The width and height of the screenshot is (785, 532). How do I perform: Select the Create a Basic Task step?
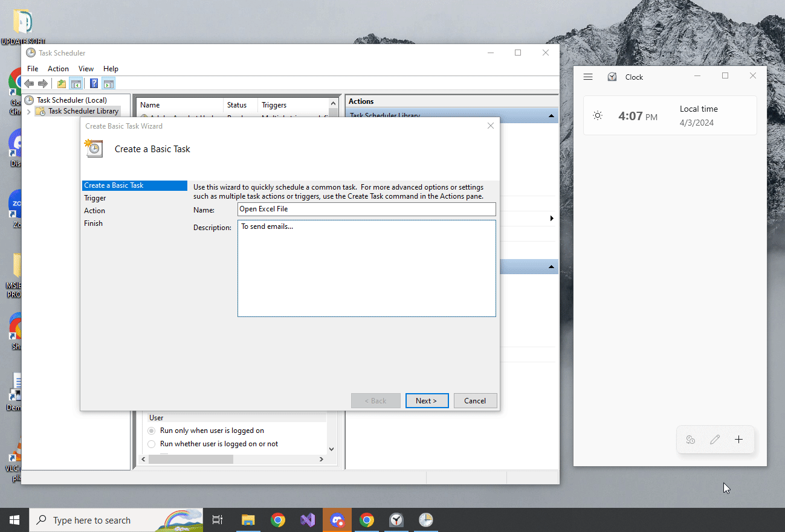click(135, 185)
